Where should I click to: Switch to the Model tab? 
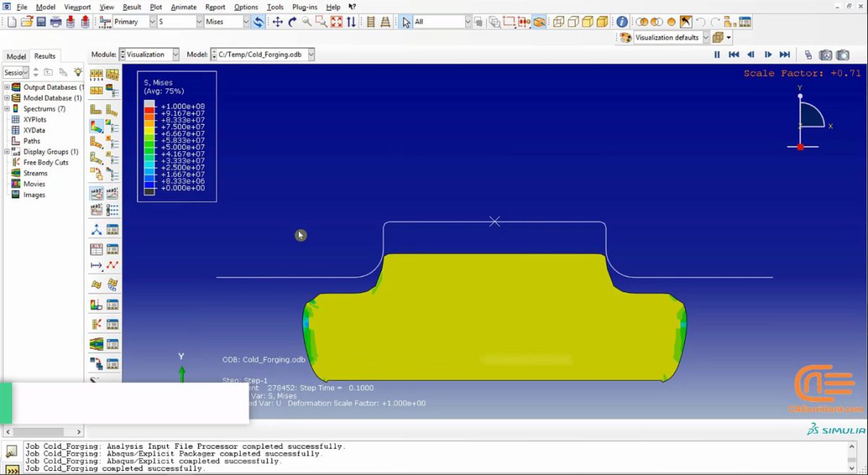[x=16, y=56]
